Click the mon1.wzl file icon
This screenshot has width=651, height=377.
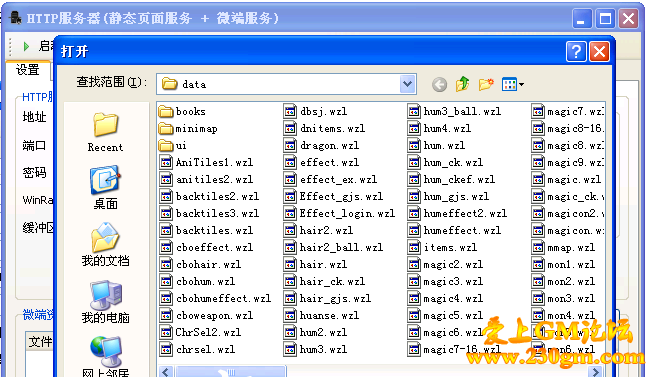tap(538, 264)
